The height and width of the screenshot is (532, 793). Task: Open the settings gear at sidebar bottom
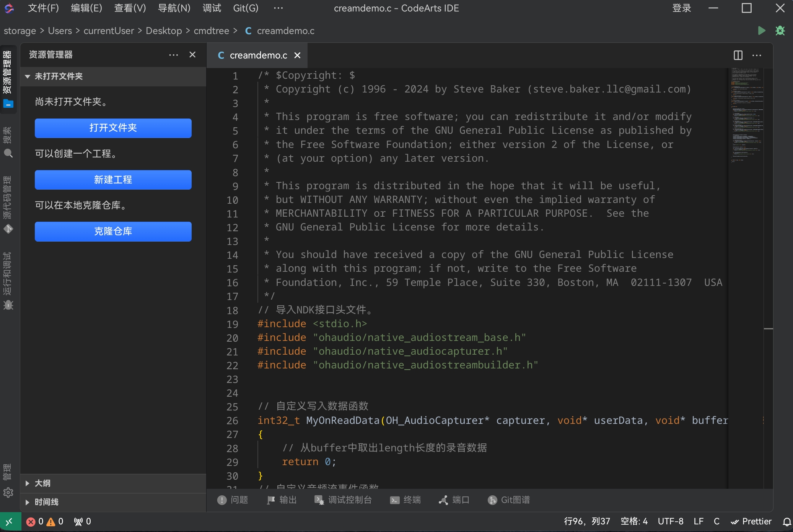click(x=8, y=493)
